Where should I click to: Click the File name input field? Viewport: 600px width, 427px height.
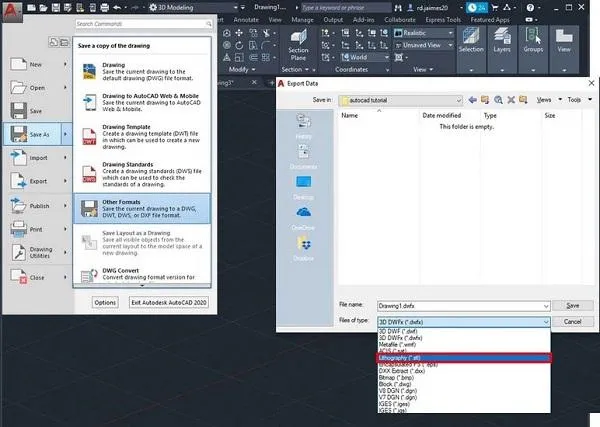pos(458,304)
